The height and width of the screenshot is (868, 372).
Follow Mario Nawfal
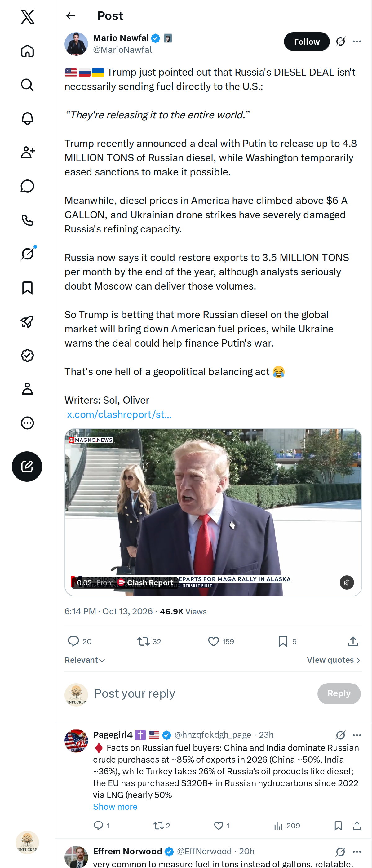307,42
